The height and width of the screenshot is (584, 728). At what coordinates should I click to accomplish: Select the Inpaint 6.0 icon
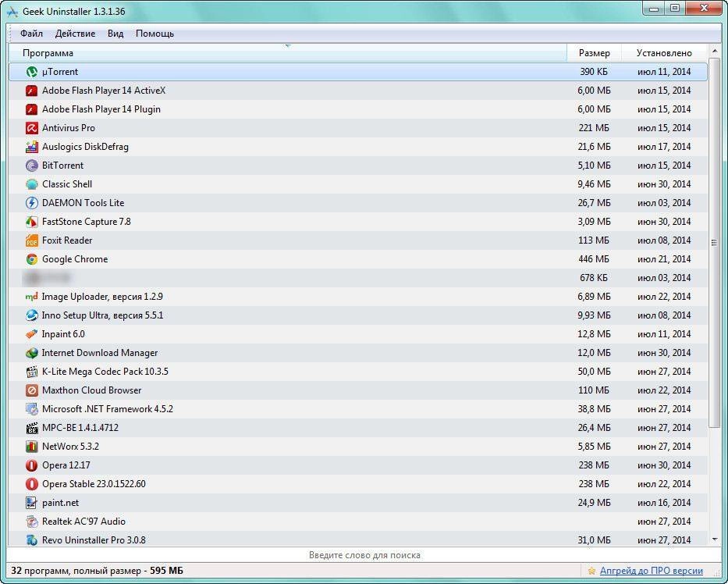click(x=31, y=334)
